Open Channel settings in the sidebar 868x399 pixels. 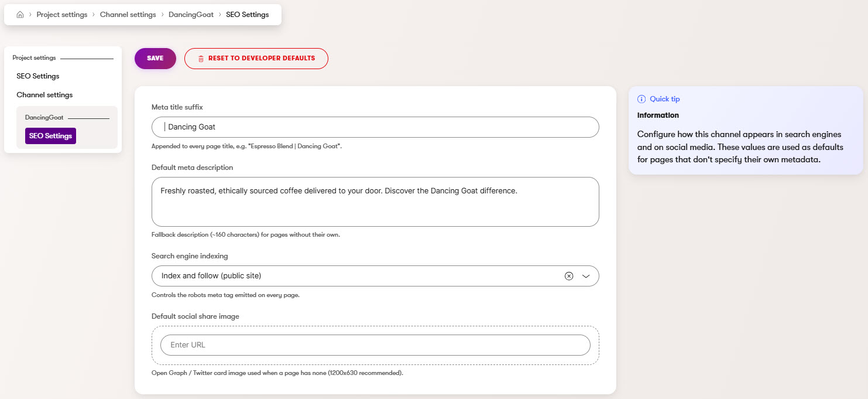(44, 95)
